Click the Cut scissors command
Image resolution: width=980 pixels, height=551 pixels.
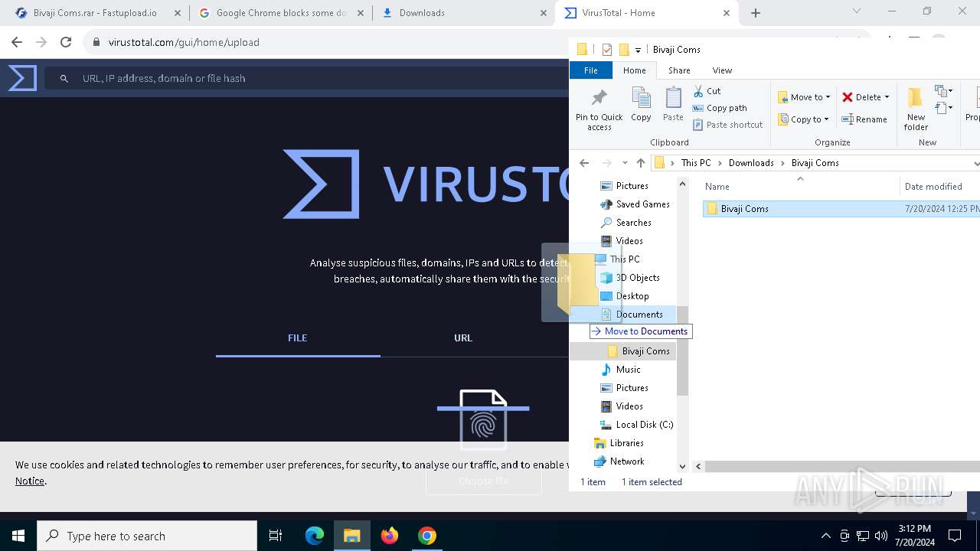click(707, 91)
